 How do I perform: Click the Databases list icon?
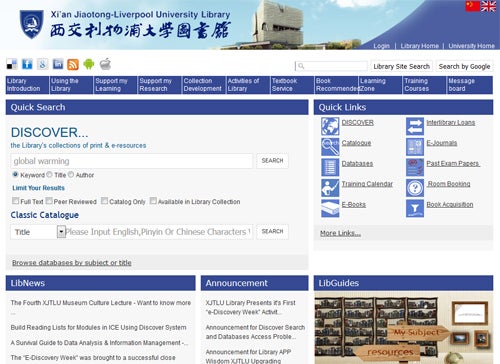[330, 167]
